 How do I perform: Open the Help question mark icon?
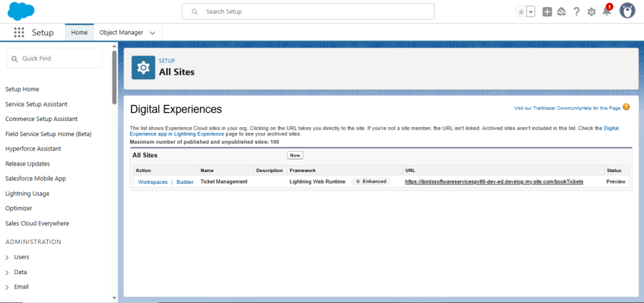tap(576, 11)
